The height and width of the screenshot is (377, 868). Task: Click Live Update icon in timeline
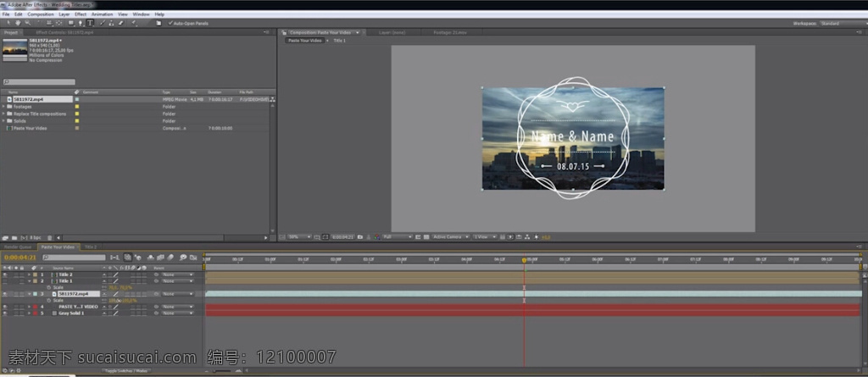(x=127, y=257)
